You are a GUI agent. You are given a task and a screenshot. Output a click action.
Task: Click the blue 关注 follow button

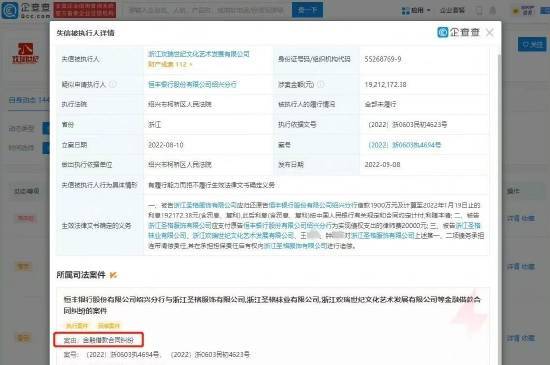532,44
